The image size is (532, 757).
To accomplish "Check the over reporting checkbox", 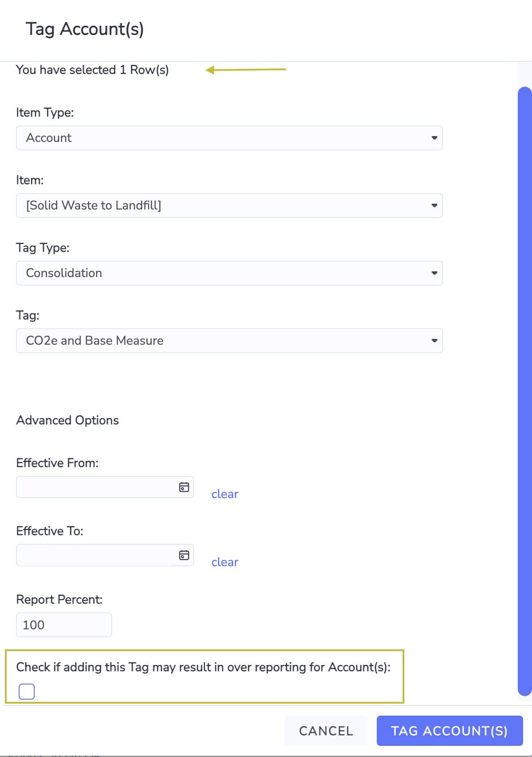I will click(x=27, y=691).
